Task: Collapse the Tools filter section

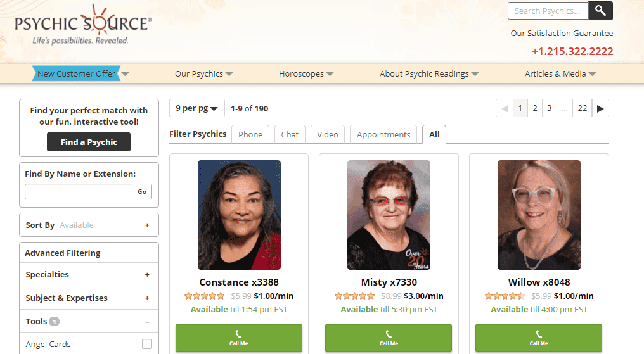Action: (x=147, y=322)
